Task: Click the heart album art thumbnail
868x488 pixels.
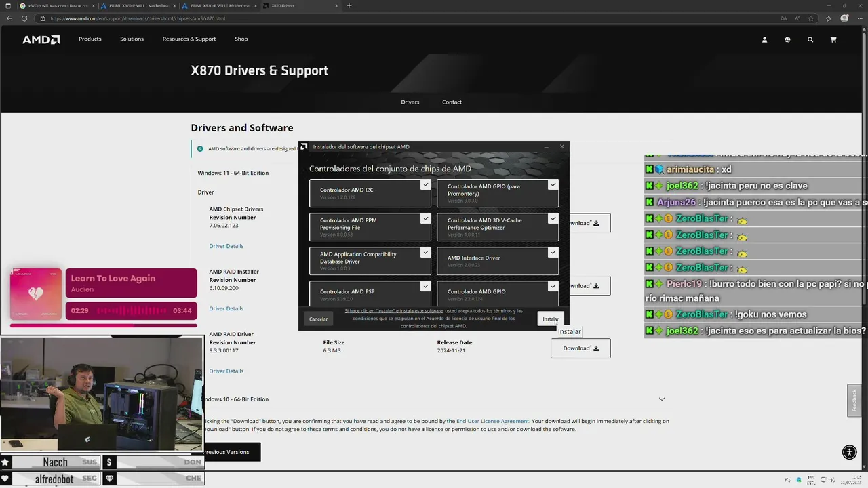Action: tap(36, 294)
